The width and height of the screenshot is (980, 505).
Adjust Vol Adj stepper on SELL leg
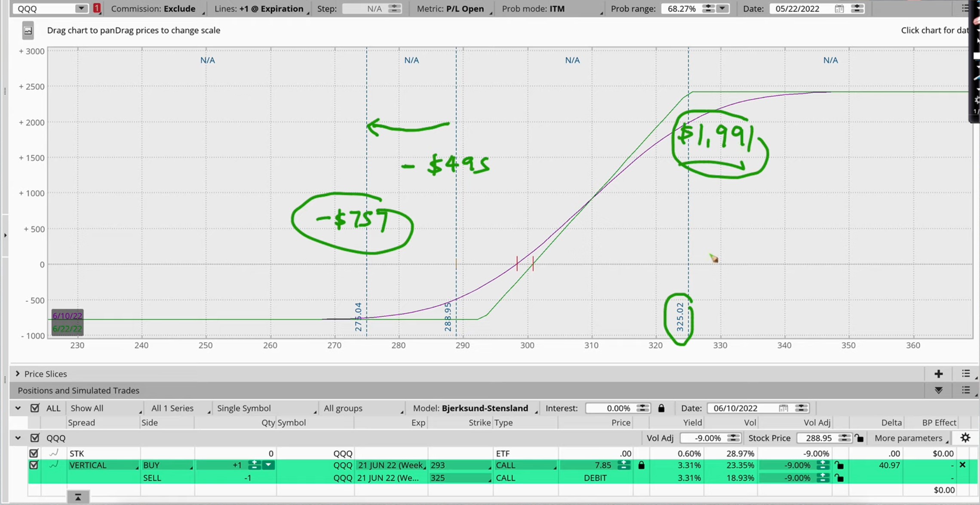823,478
